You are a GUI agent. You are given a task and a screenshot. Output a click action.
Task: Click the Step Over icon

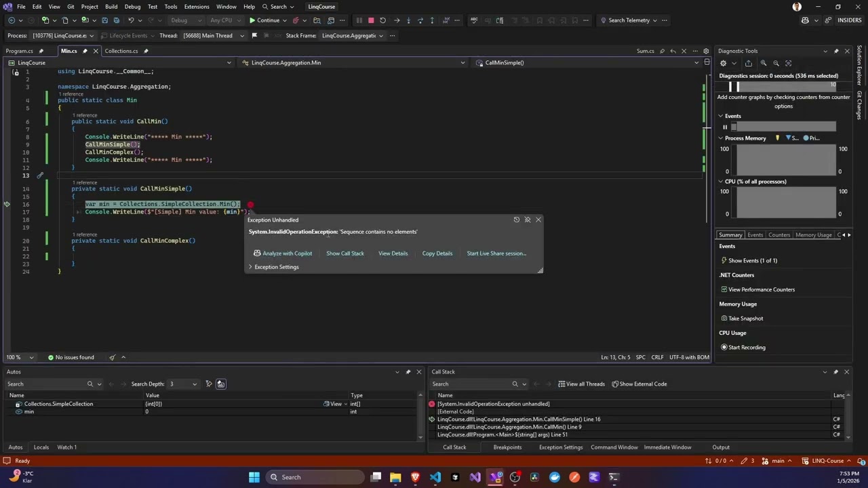(420, 20)
